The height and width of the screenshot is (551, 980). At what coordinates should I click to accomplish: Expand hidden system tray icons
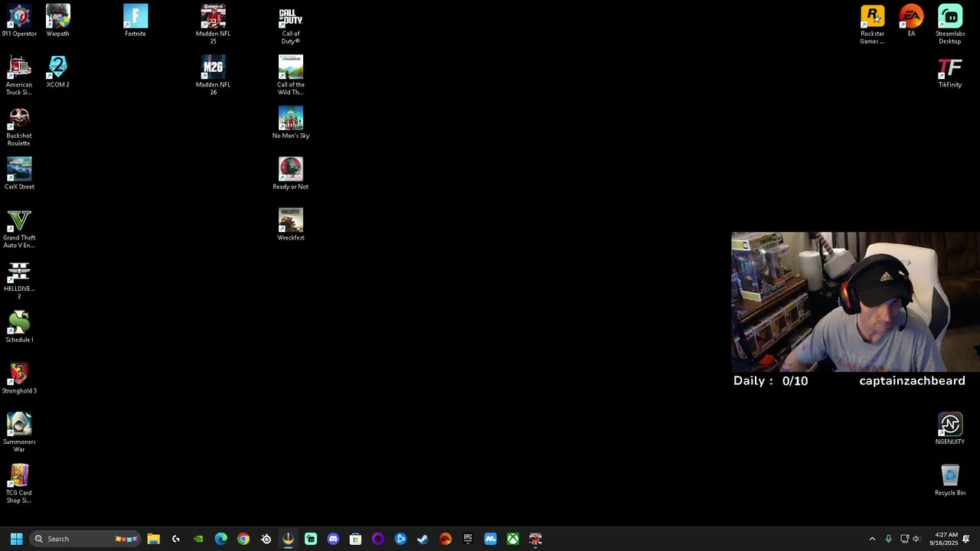pos(872,539)
